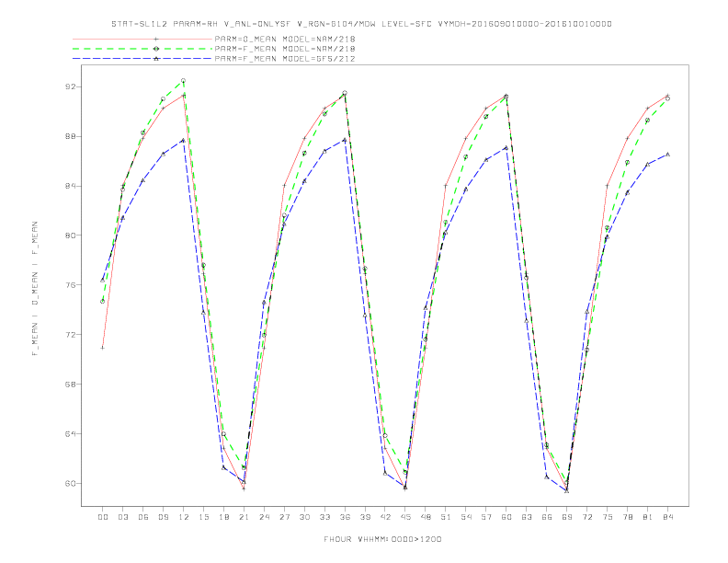728x563 pixels.
Task: Click the x-axis tick label 72
Action: tap(587, 517)
